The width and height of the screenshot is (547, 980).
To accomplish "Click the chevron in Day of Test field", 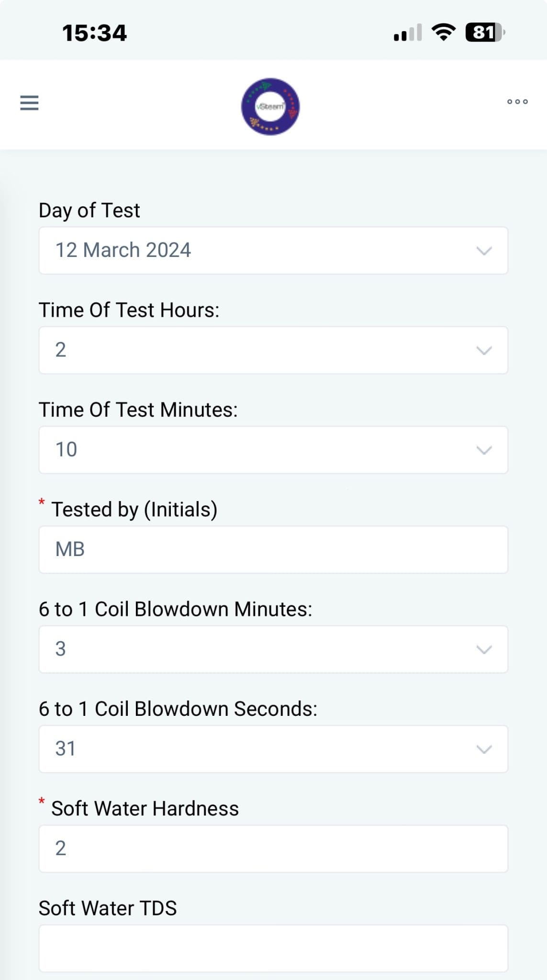I will point(484,251).
